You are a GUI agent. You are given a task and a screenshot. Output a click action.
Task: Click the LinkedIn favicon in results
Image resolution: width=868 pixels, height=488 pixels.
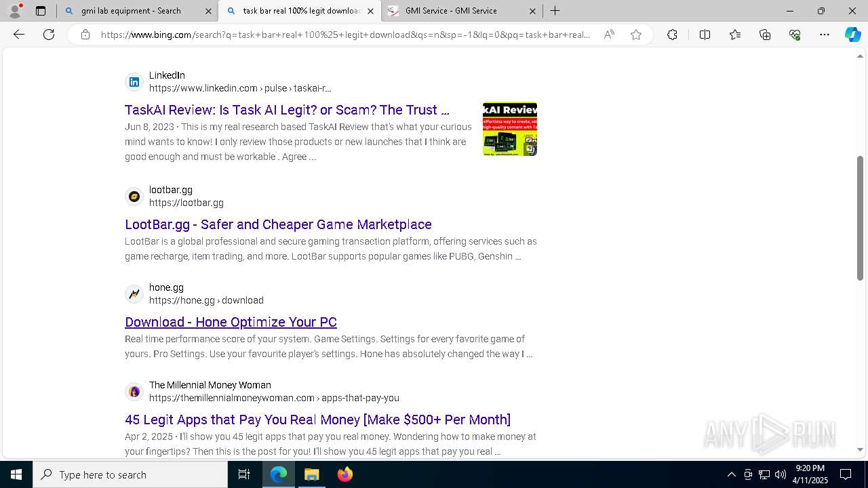(x=134, y=82)
